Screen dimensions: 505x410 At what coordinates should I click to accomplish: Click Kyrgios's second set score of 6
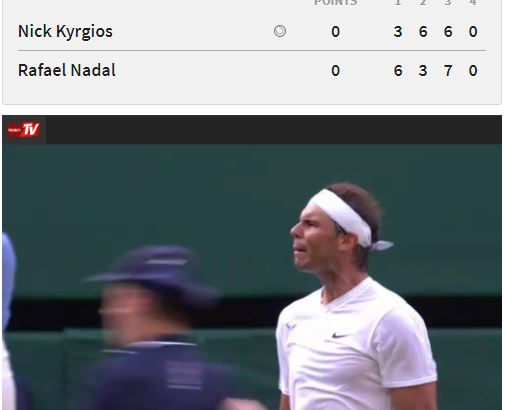coord(423,32)
